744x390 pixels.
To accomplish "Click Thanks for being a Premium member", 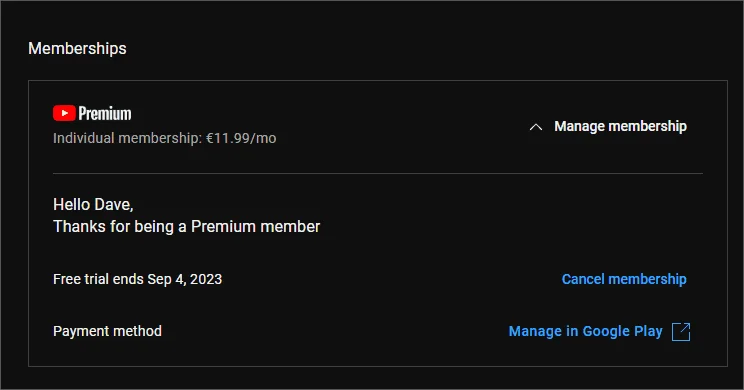I will pos(186,227).
